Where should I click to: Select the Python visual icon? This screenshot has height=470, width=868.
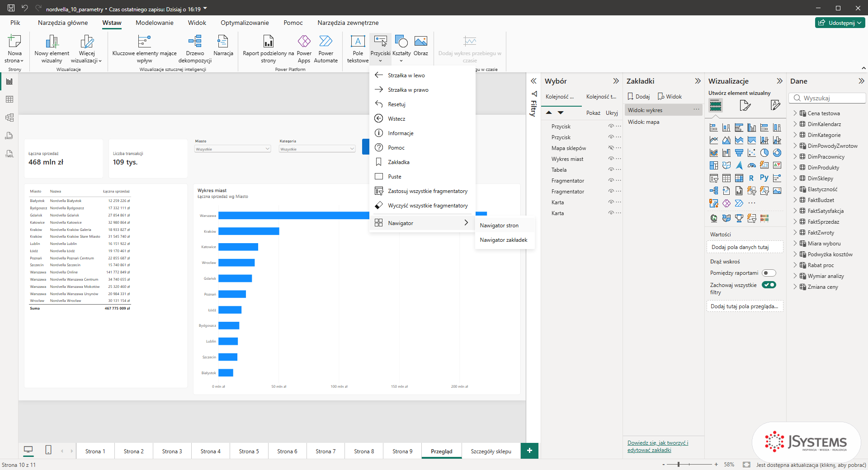[x=764, y=178]
